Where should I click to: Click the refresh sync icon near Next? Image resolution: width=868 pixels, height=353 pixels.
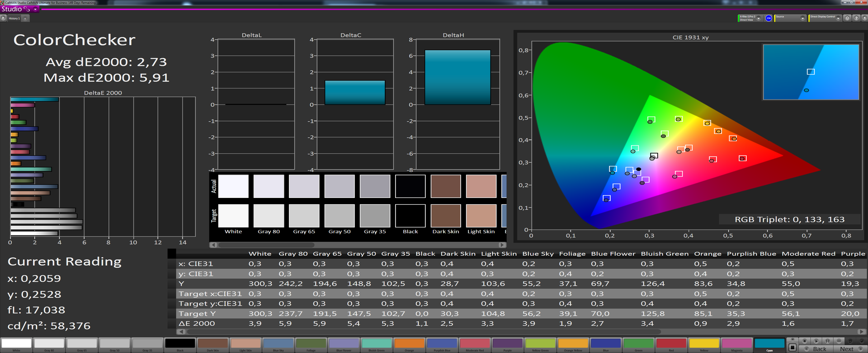click(850, 341)
